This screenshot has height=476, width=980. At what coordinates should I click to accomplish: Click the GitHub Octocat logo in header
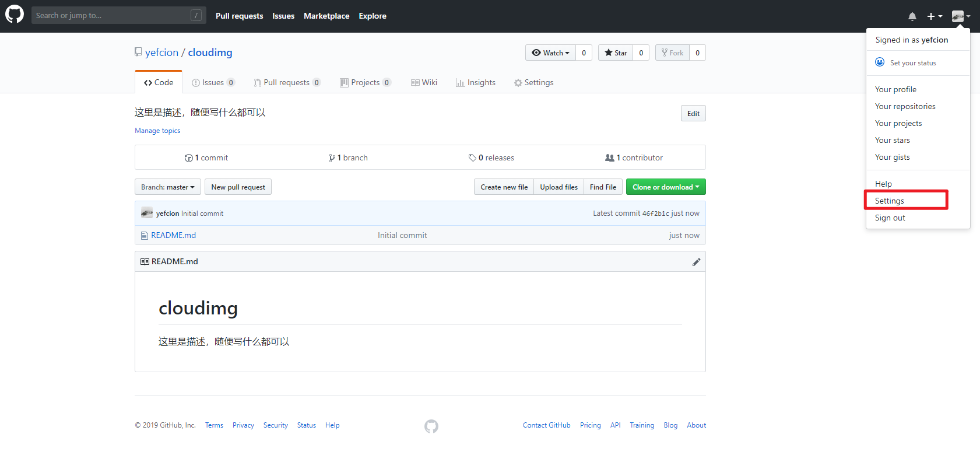coord(15,14)
